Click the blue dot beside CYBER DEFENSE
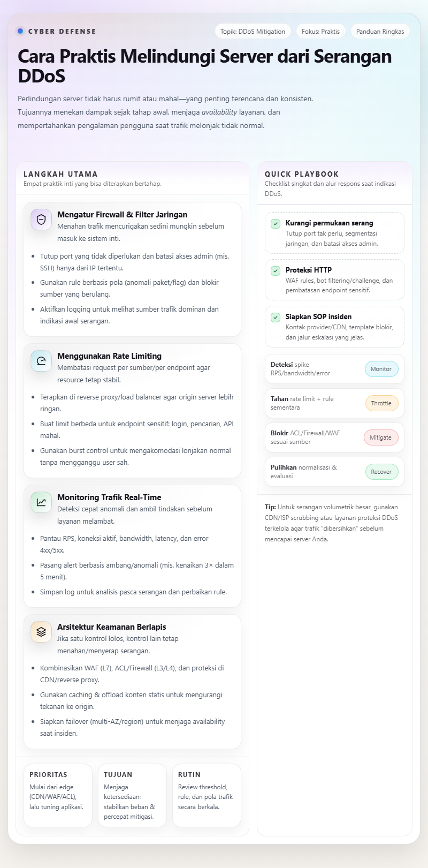The height and width of the screenshot is (868, 428). (20, 31)
